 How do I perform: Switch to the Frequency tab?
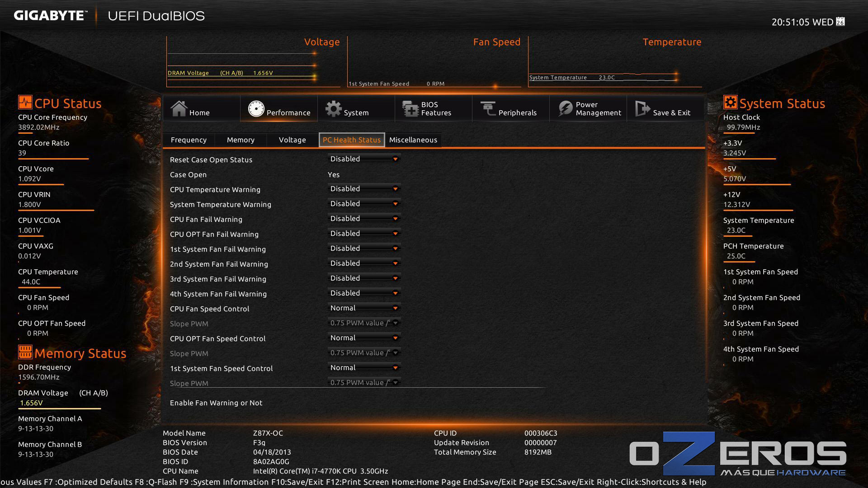coord(189,140)
